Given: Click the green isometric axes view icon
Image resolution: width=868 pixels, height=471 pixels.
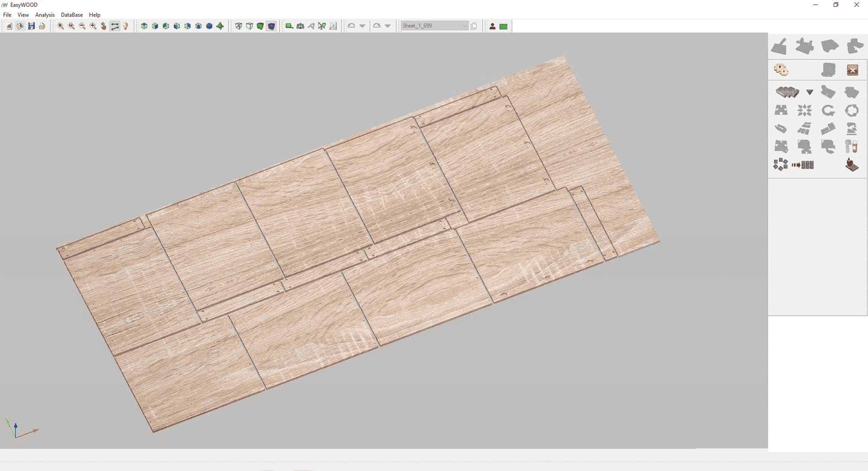Looking at the screenshot, I should [x=220, y=26].
